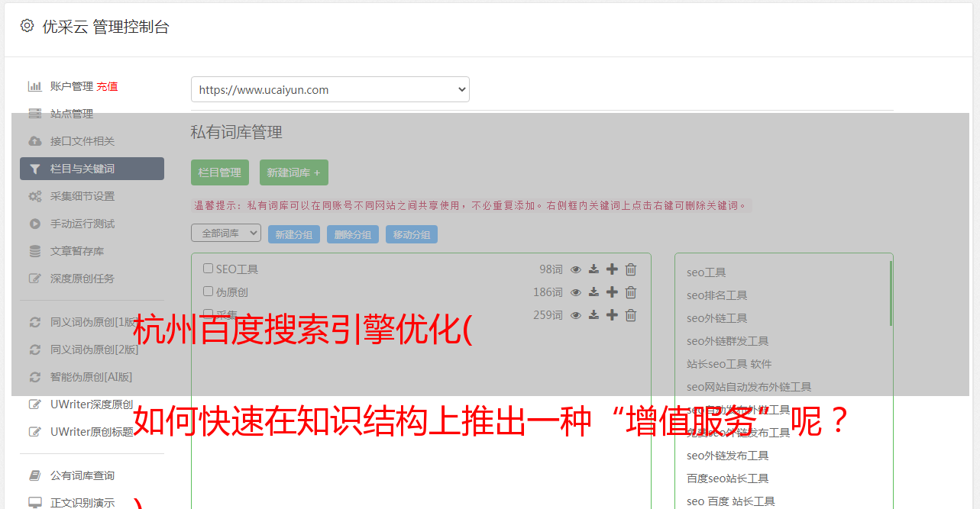Screen dimensions: 980x509
Task: Click the eye icon in 伪原创 row
Action: pos(576,292)
